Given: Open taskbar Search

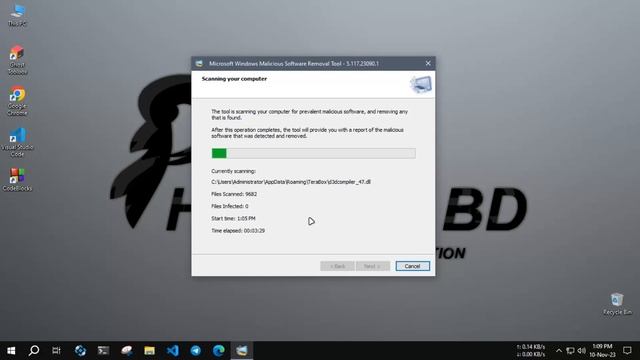Looking at the screenshot, I should click(34, 351).
